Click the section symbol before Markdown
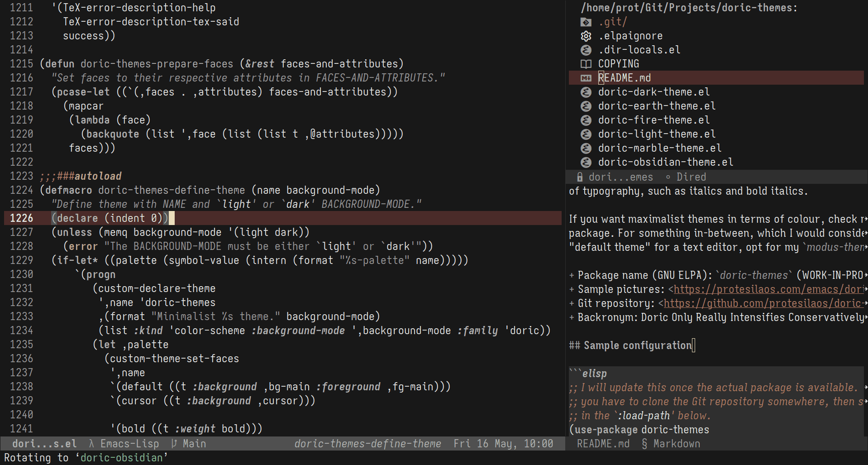 coord(644,444)
